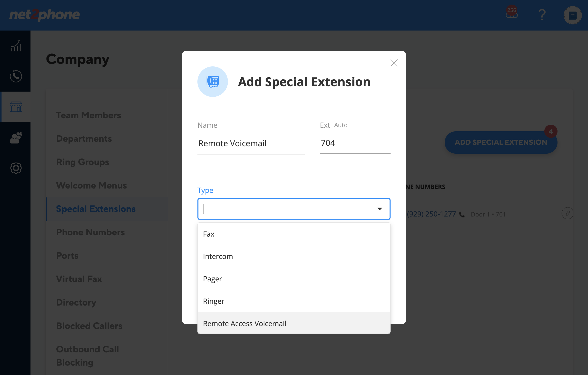The width and height of the screenshot is (588, 375).
Task: Open the help question mark icon
Action: 542,15
